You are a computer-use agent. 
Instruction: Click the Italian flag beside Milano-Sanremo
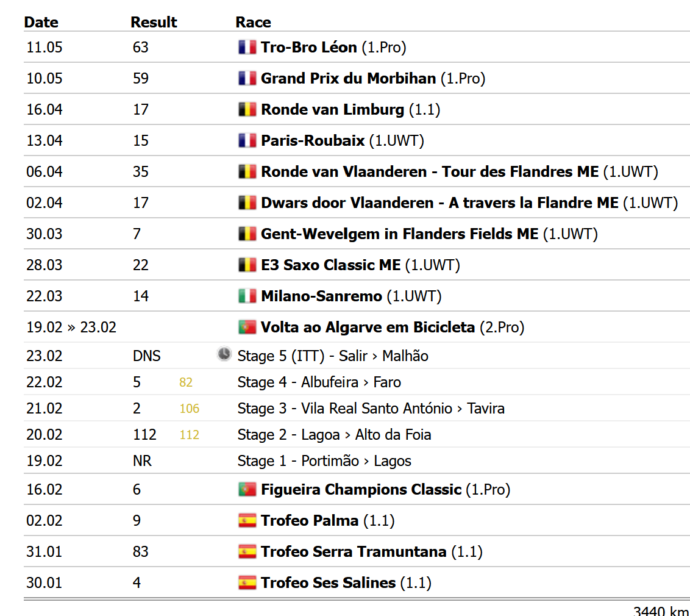(247, 296)
